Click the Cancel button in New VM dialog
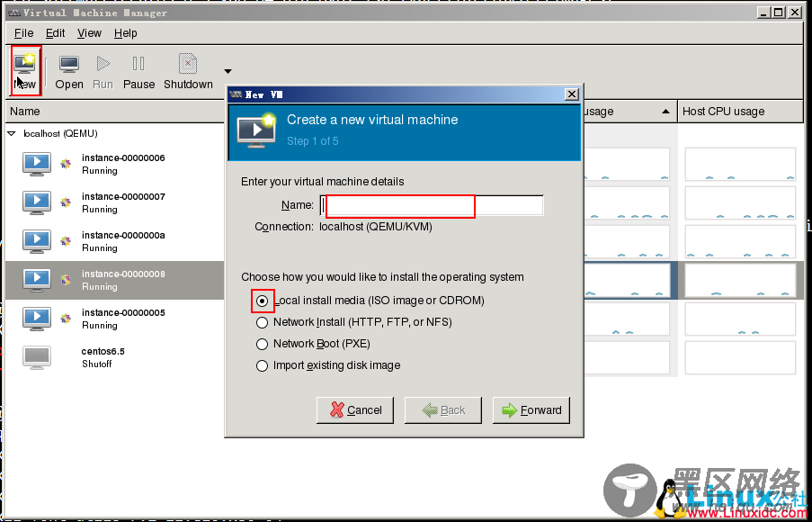 pyautogui.click(x=355, y=410)
